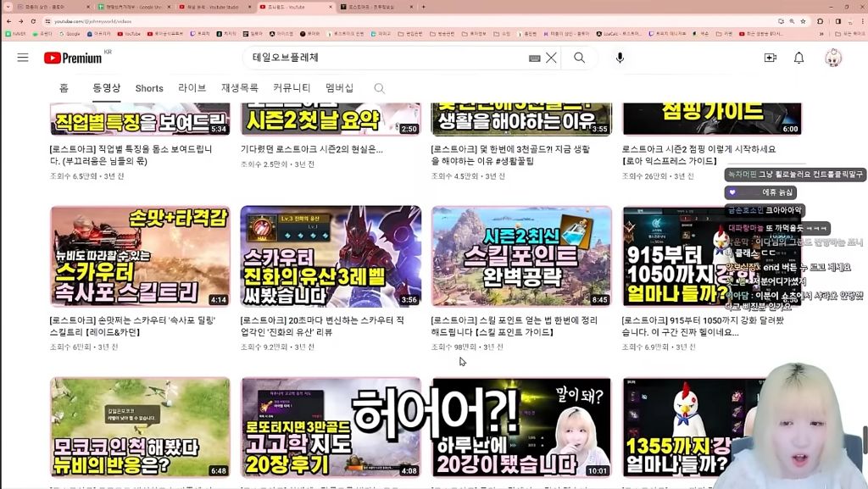Image resolution: width=868 pixels, height=489 pixels.
Task: Open the Chrome extensions puzzle icon
Action: click(x=821, y=21)
